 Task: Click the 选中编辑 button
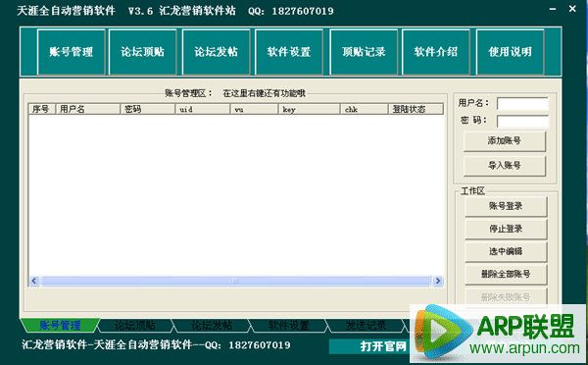(x=506, y=251)
